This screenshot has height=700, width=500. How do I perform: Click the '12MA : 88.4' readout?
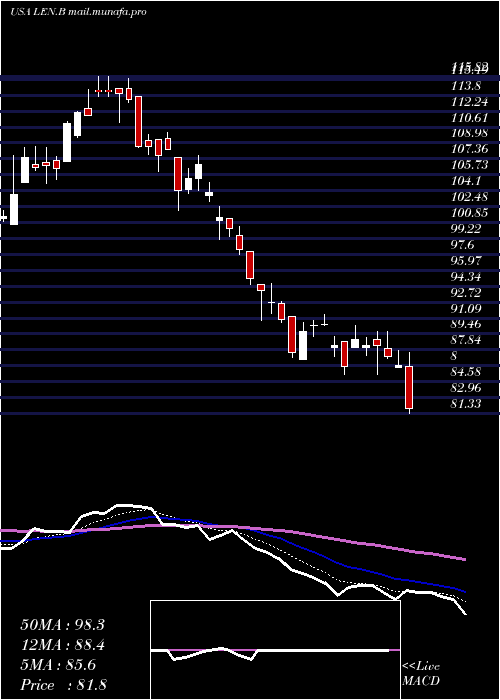[x=62, y=646]
